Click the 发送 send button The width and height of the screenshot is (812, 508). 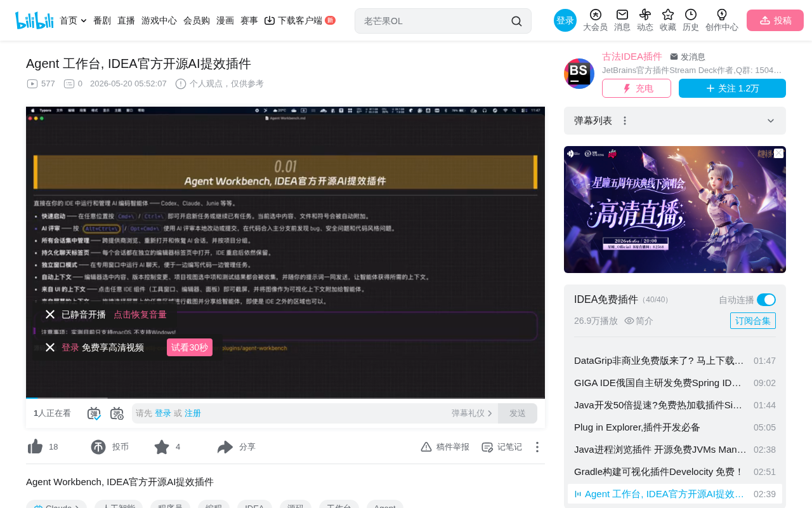pos(518,413)
